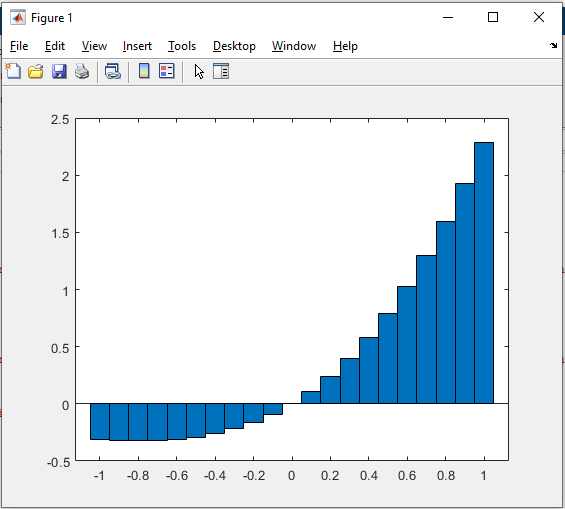The width and height of the screenshot is (565, 509).
Task: Create a new figure with the toolbar icon
Action: tap(13, 71)
